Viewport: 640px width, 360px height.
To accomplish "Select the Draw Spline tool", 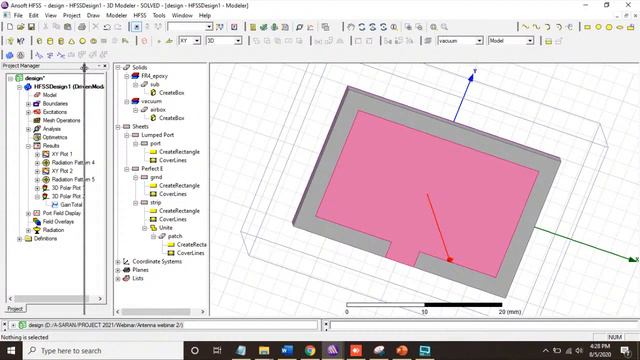I will pos(536,27).
